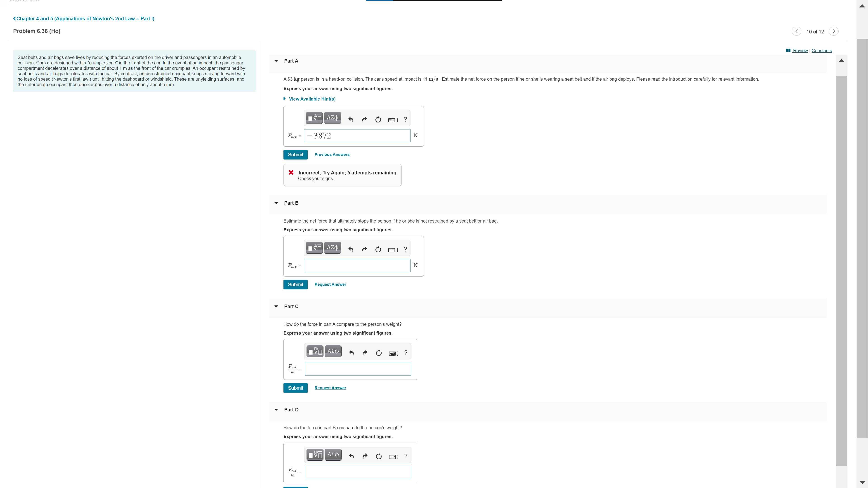Screen dimensions: 868x488
Task: Click the undo arrow in Part A toolbar
Action: coord(351,119)
